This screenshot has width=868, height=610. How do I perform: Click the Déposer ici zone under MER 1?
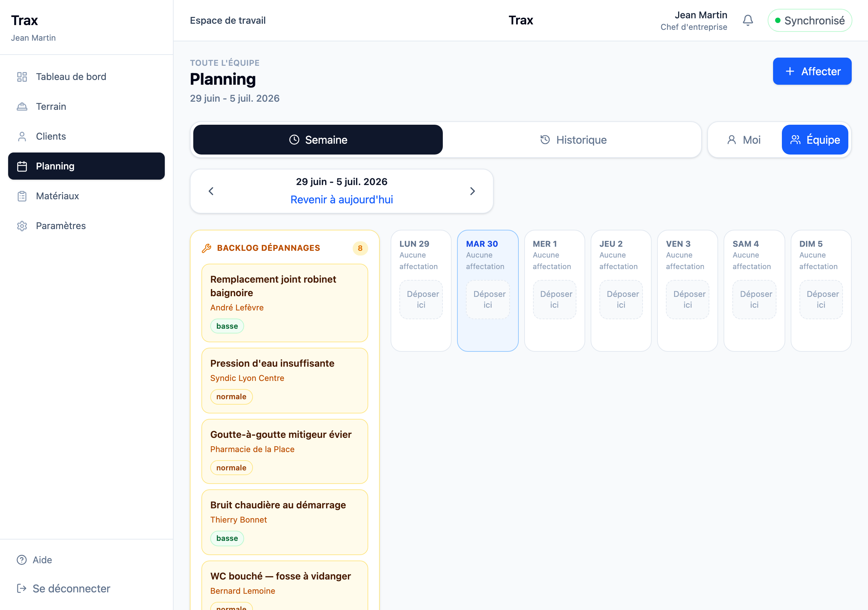point(554,299)
